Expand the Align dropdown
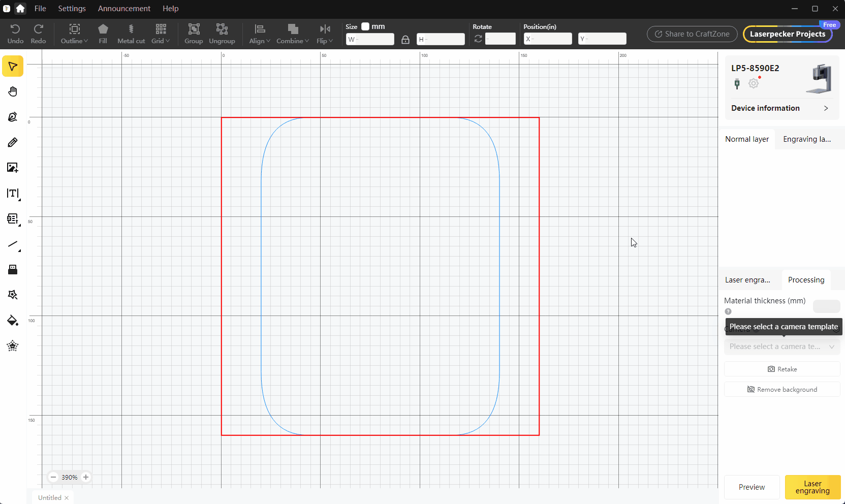Image resolution: width=845 pixels, height=504 pixels. (260, 34)
